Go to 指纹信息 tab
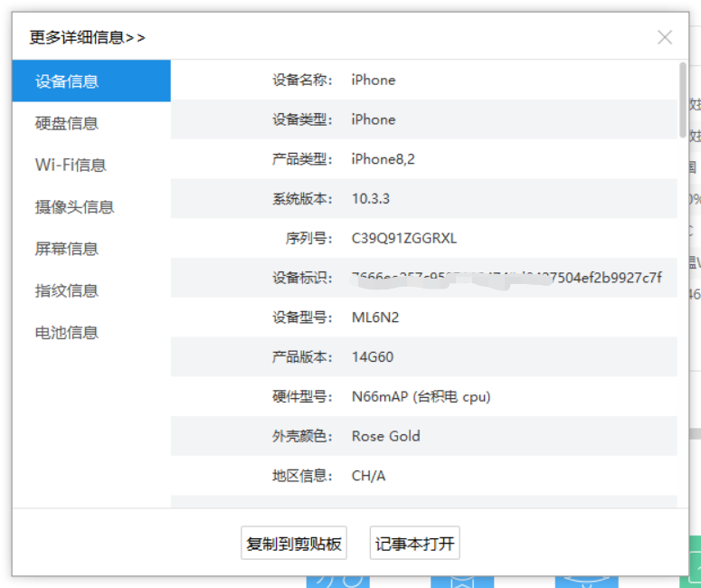 91,290
